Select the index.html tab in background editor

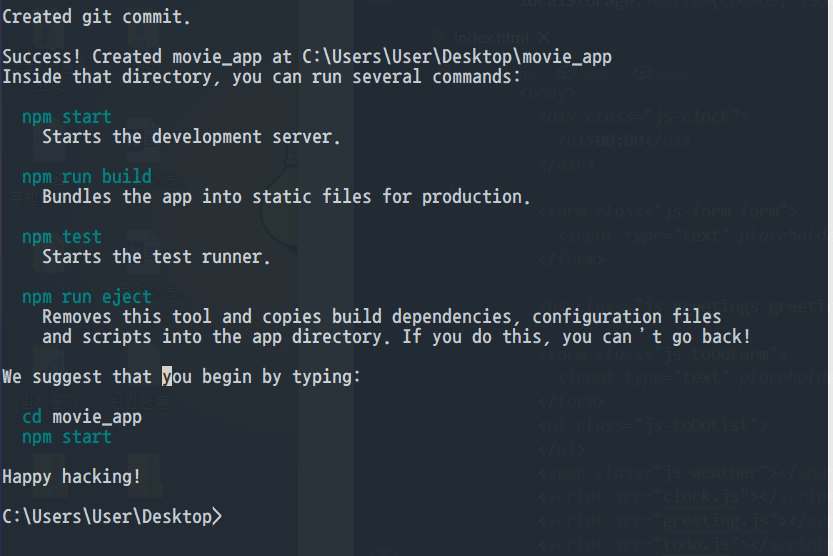[x=491, y=38]
